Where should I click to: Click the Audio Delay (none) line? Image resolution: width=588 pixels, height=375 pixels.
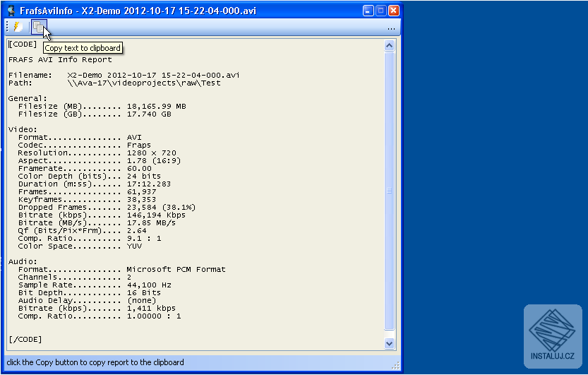click(87, 301)
